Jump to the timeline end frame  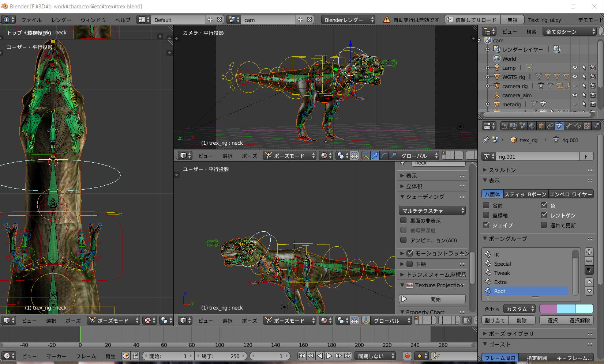coord(348,356)
